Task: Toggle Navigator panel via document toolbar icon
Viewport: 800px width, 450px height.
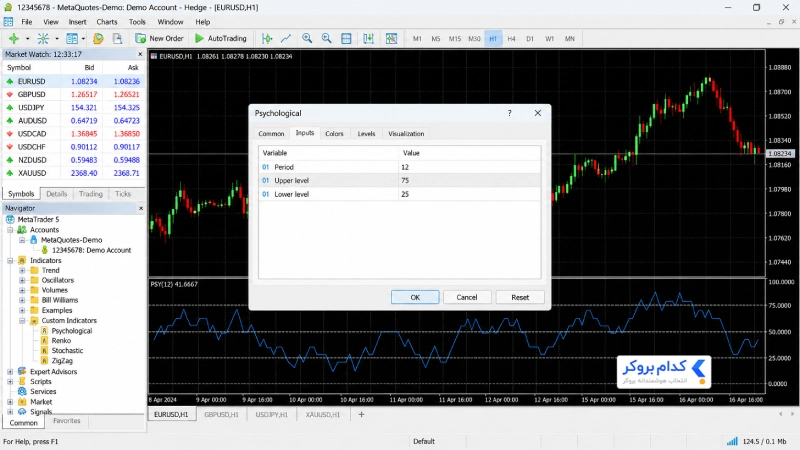Action: 117,38
